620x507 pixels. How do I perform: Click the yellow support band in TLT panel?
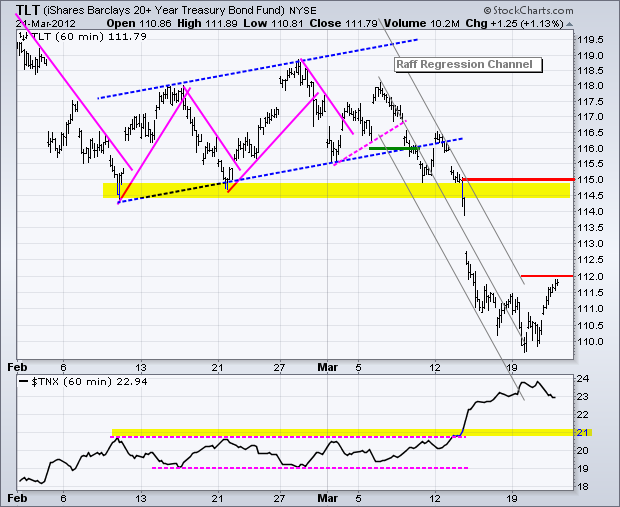[x=336, y=190]
